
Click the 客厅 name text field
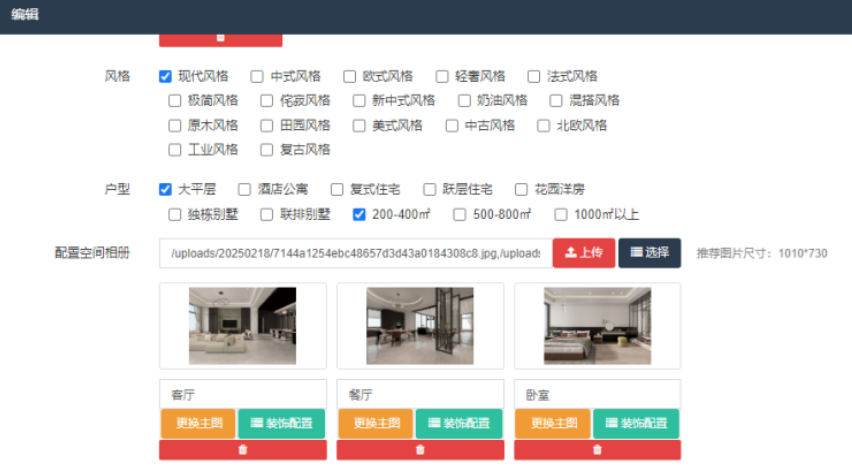coord(242,394)
